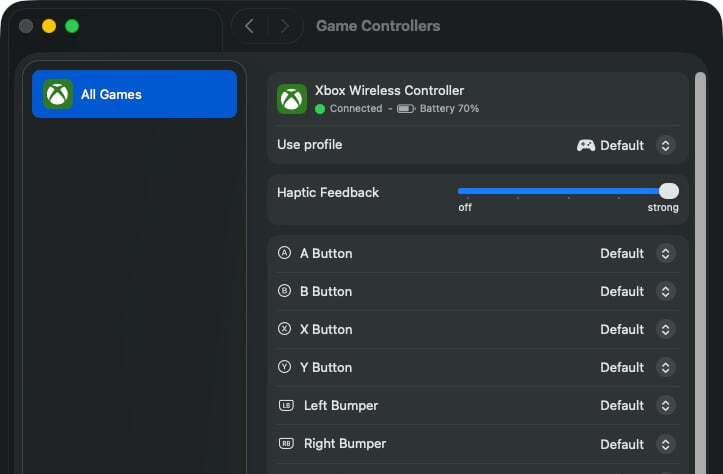Click the A Button glyph icon

pos(285,253)
